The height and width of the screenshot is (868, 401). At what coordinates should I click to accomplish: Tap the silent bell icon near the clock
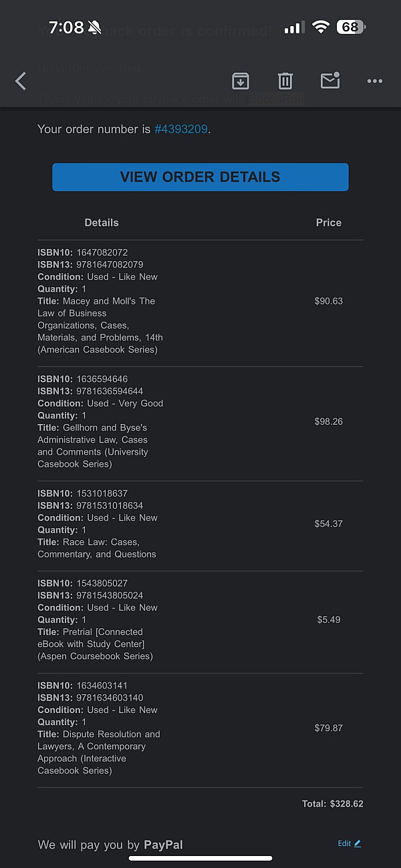[94, 28]
